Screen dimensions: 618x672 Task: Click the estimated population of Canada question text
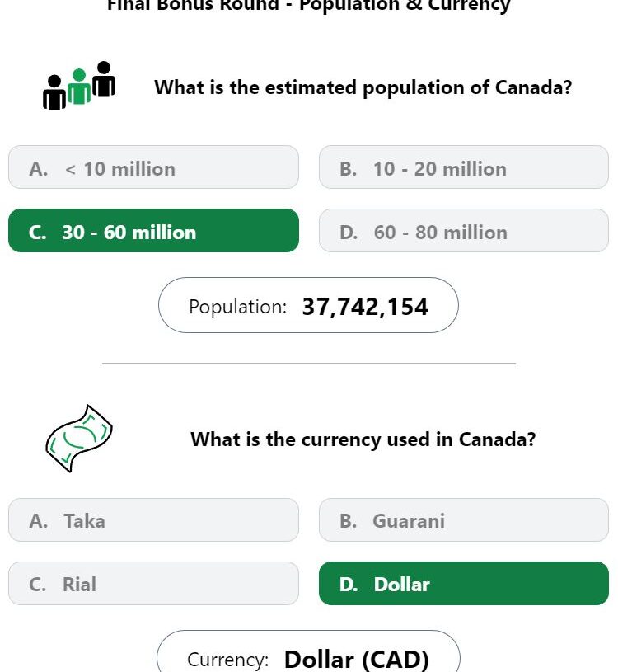tap(363, 87)
